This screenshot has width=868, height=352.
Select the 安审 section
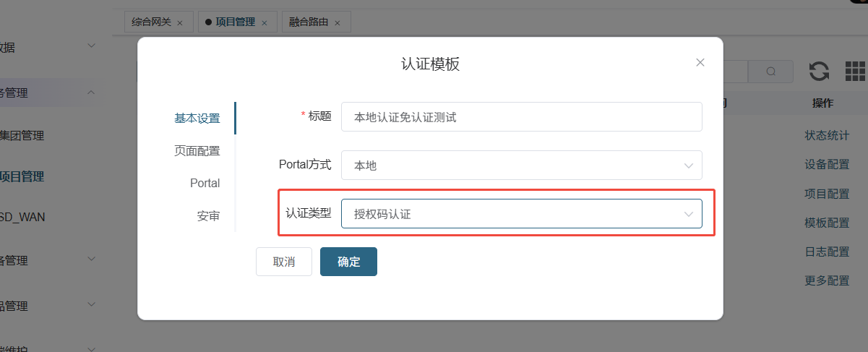(x=208, y=216)
